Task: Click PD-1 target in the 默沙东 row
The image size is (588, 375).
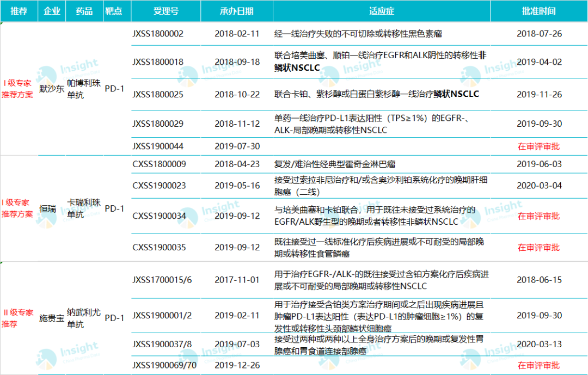Action: [x=114, y=89]
